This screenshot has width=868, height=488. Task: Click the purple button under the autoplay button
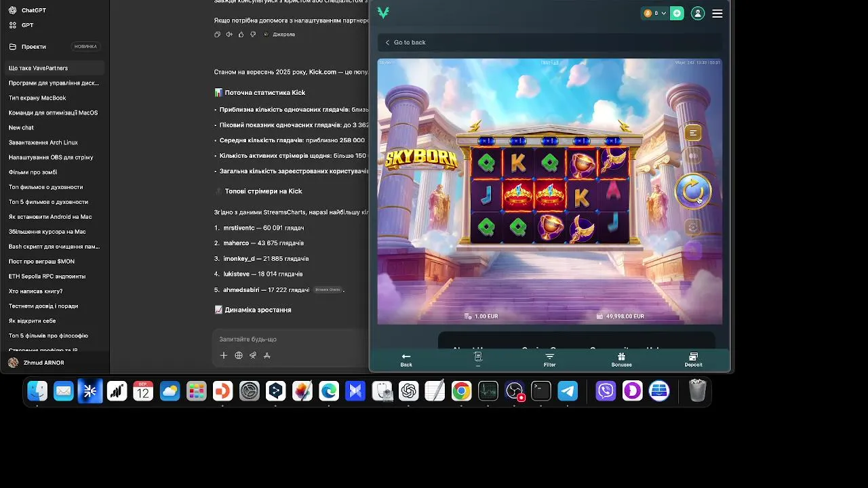[693, 251]
